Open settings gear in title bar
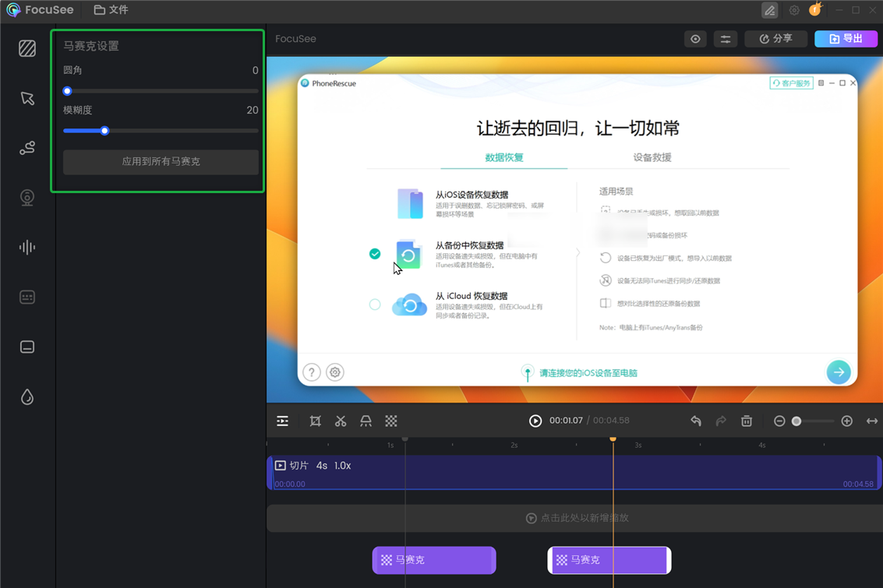Viewport: 883px width, 588px height. tap(794, 9)
